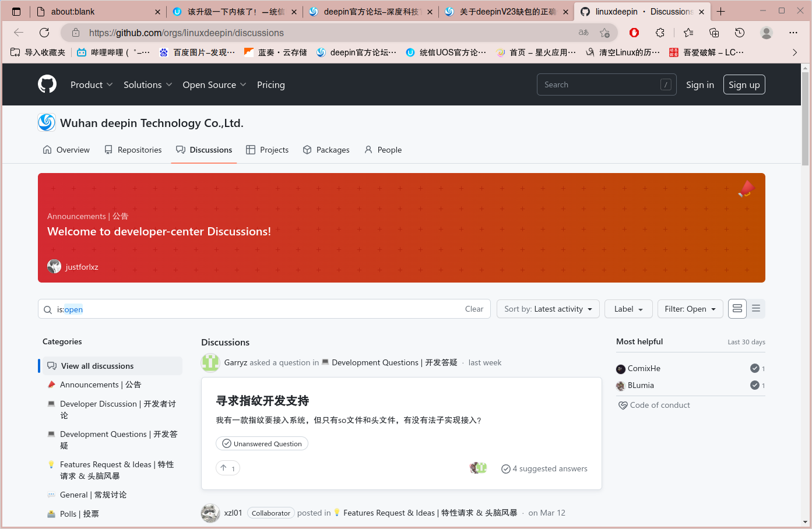Click the browser refresh icon

tap(44, 33)
